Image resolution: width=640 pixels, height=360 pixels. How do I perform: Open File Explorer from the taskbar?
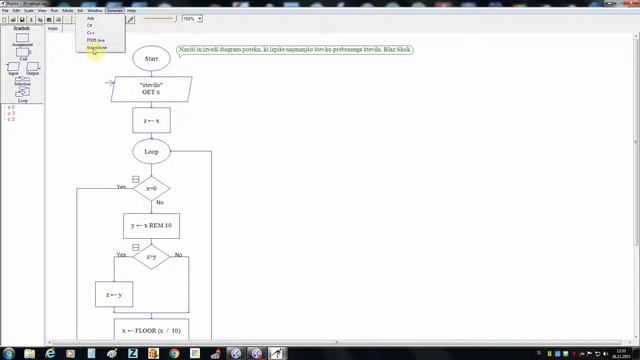pos(29,353)
